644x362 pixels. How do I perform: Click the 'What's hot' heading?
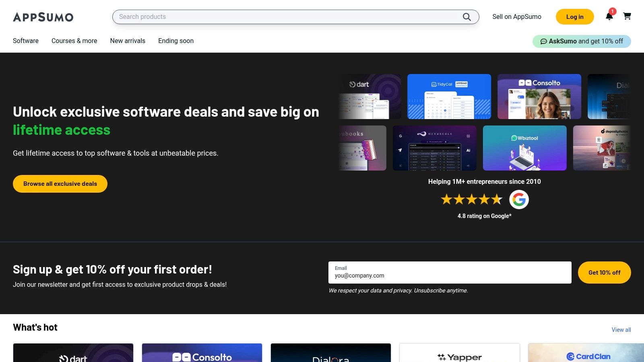[35, 327]
